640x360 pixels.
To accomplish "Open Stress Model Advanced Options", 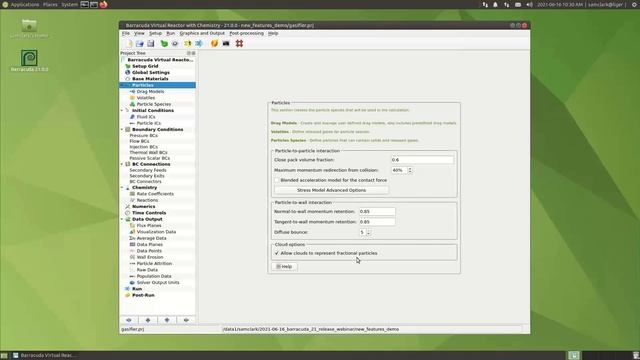I will (331, 190).
